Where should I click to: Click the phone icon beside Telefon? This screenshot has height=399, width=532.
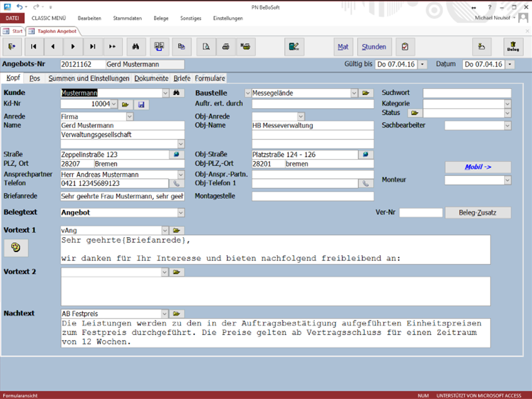coord(176,184)
